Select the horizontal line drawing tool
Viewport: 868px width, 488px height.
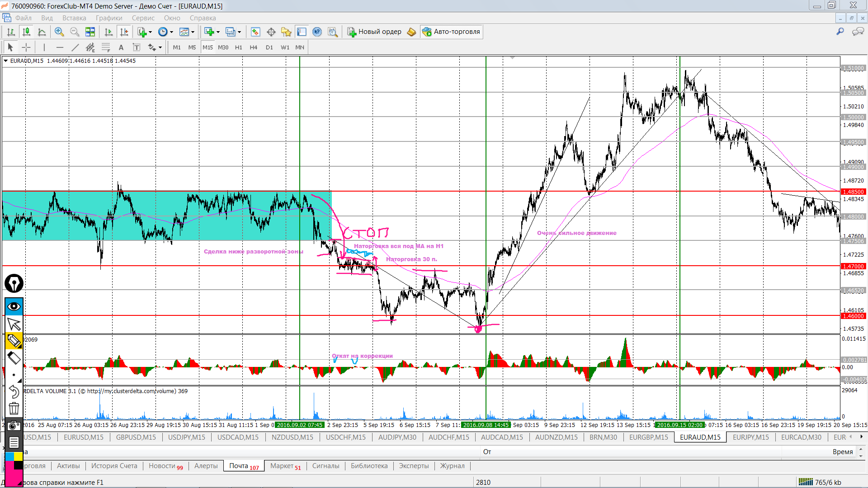[60, 47]
